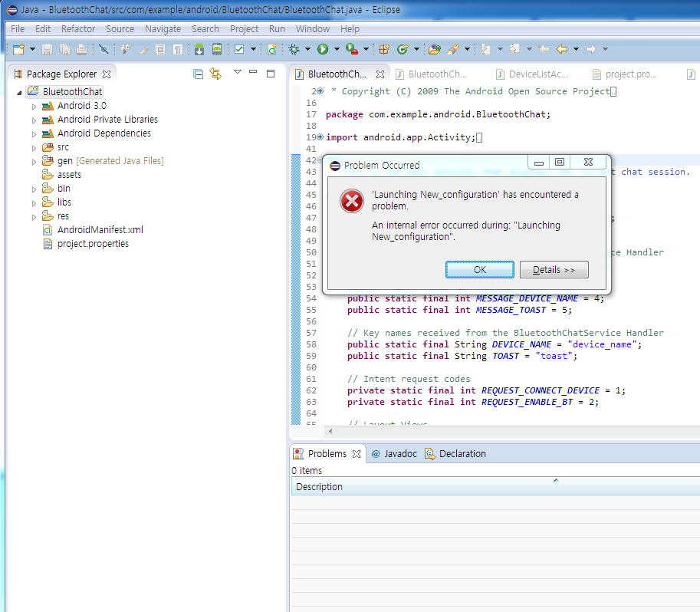Close the active BluetoothCh... editor tab

(380, 74)
